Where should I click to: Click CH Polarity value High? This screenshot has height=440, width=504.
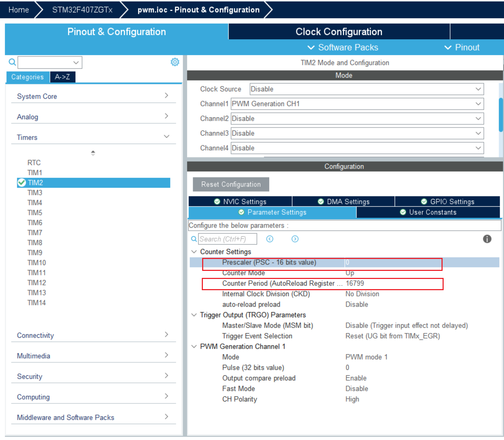click(352, 399)
